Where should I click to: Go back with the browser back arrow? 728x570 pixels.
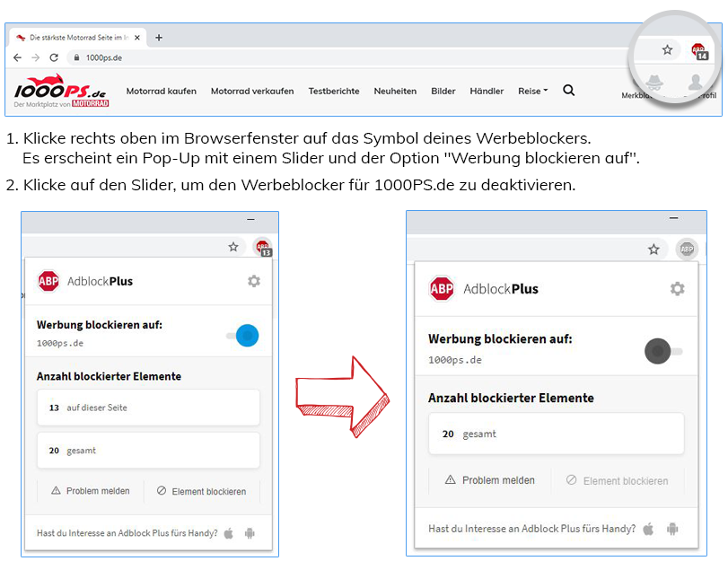(x=17, y=57)
